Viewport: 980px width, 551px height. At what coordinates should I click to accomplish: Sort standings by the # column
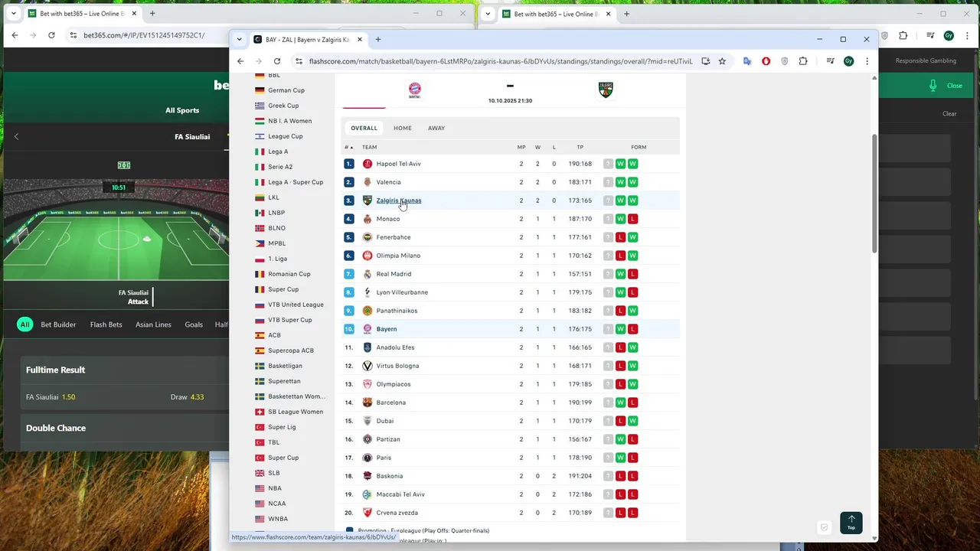[348, 147]
